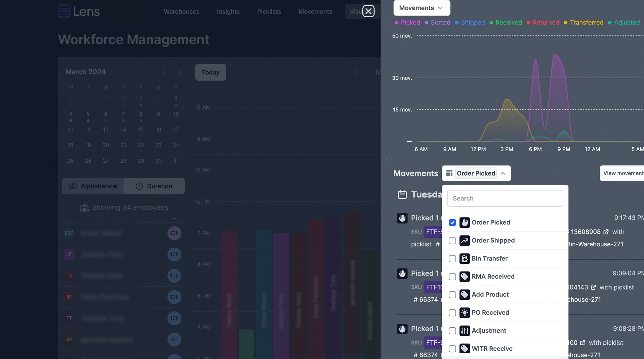Open the Picklists section
Viewport: 644px width, 359px height.
(x=269, y=11)
